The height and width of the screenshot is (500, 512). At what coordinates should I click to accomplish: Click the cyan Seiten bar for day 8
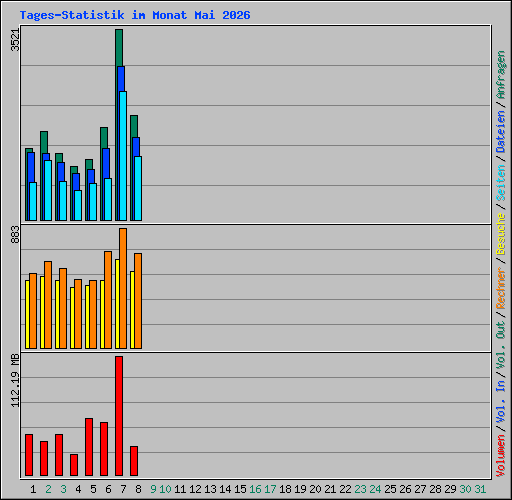[138, 188]
